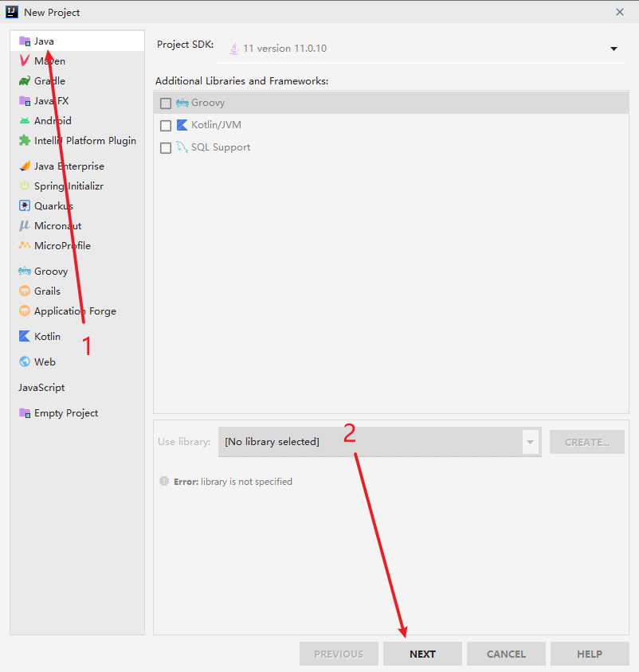
Task: Click the Java cup icon in SDK field
Action: (x=234, y=49)
